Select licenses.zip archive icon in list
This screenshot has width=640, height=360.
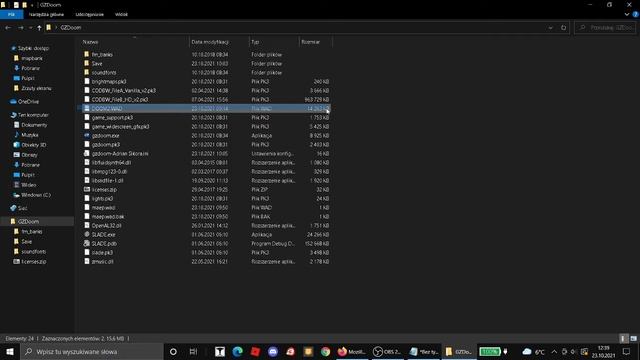[x=87, y=189]
